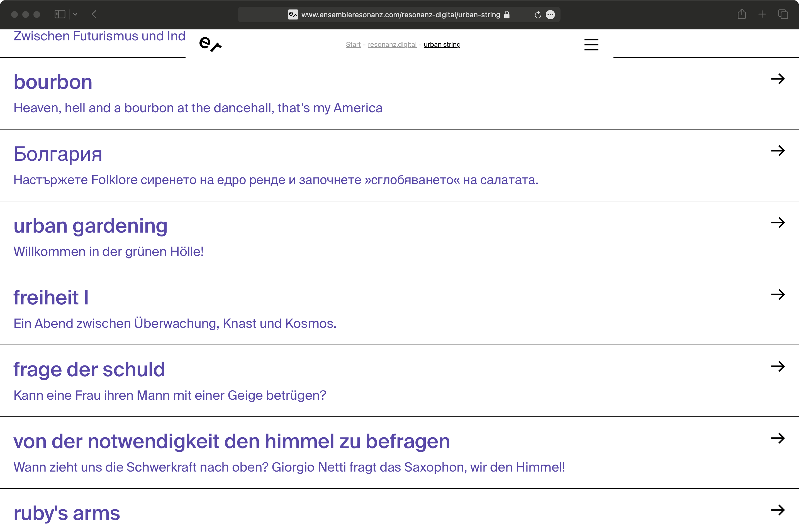Click the arrow next to frage der schuld

pyautogui.click(x=778, y=367)
